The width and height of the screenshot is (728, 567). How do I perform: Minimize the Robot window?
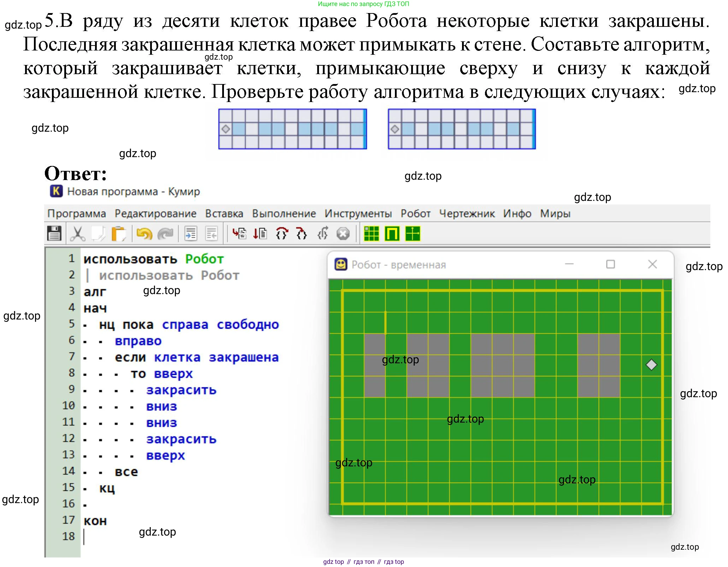(569, 264)
